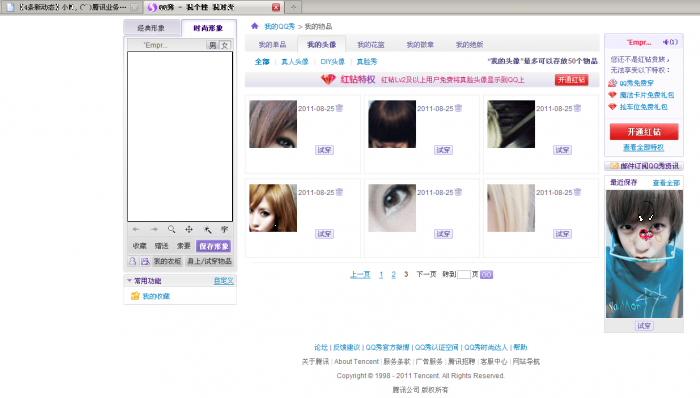This screenshot has width=700, height=398.
Task: Click 试穿 under the recently saved portrait
Action: (644, 326)
